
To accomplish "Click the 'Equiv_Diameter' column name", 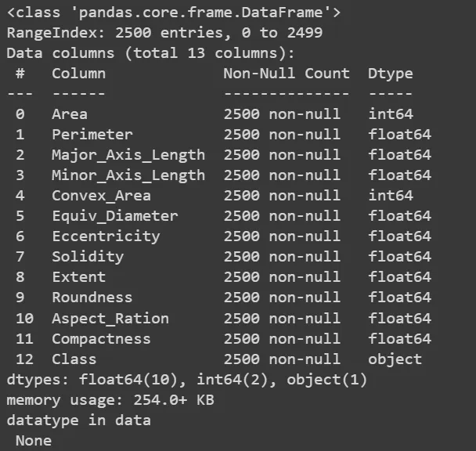I will point(115,216).
